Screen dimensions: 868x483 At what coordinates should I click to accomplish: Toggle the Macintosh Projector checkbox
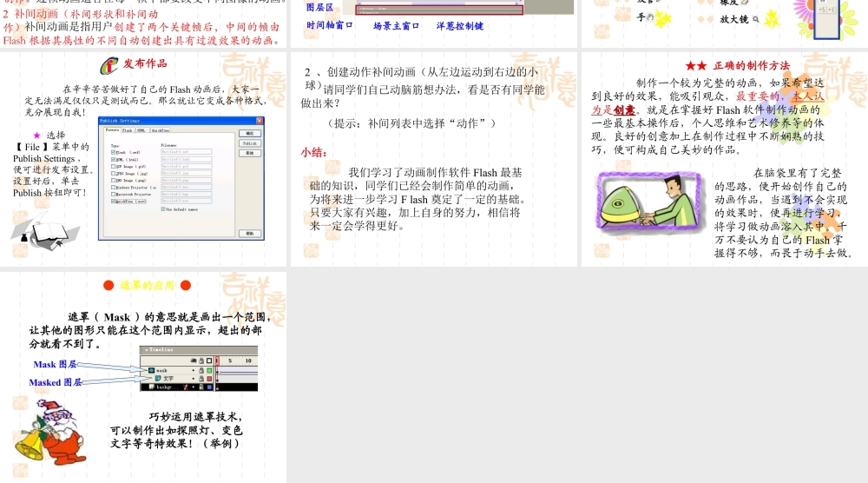114,195
